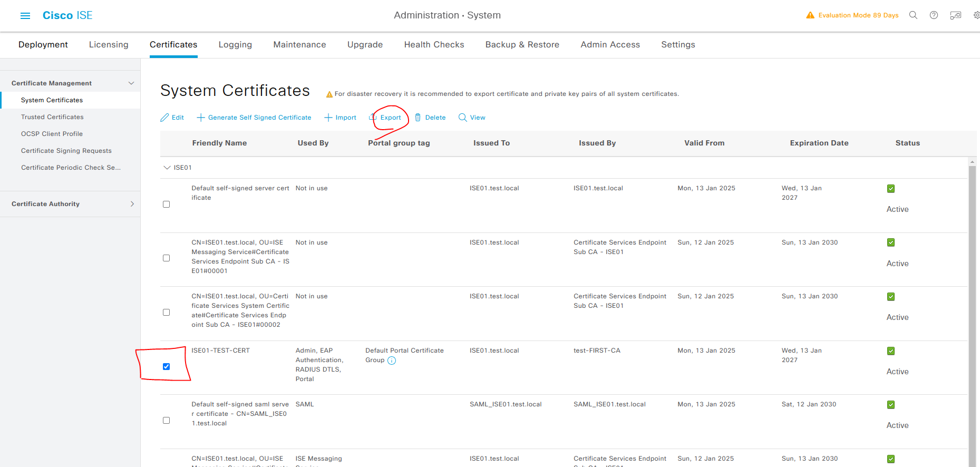The height and width of the screenshot is (467, 980).
Task: Click the interactive help screen icon in header
Action: point(955,15)
